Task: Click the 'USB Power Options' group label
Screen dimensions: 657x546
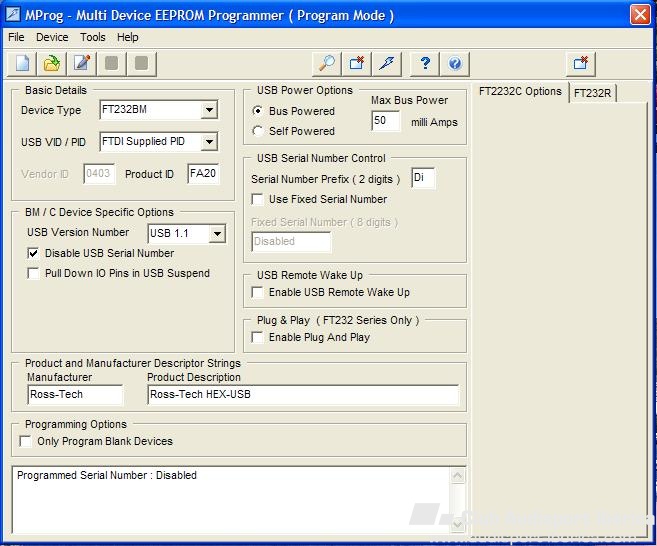Action: click(x=305, y=90)
